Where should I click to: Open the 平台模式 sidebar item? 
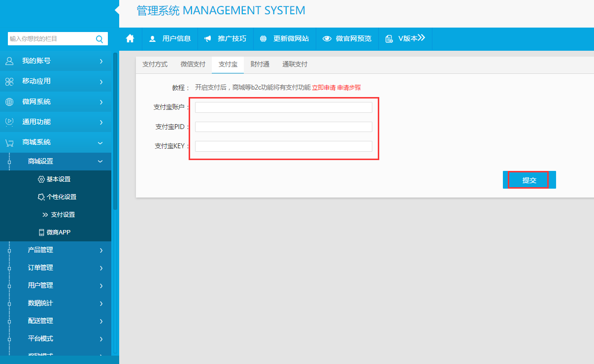[x=56, y=339]
